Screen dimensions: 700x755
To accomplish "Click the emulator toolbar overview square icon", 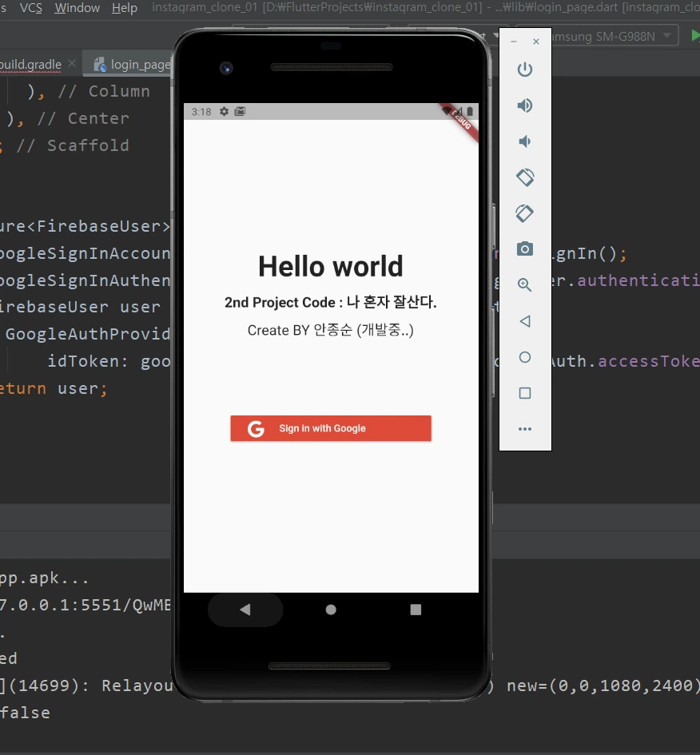I will pos(525,393).
